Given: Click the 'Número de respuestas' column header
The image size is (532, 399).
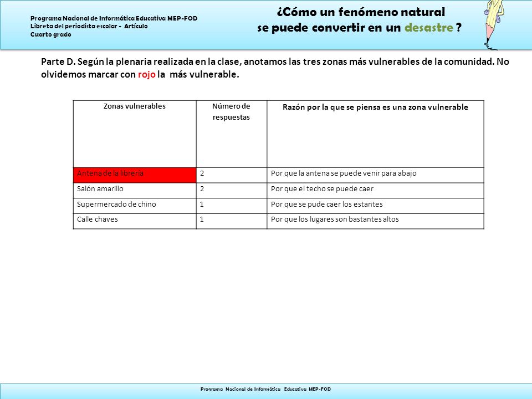Looking at the screenshot, I should coord(232,134).
